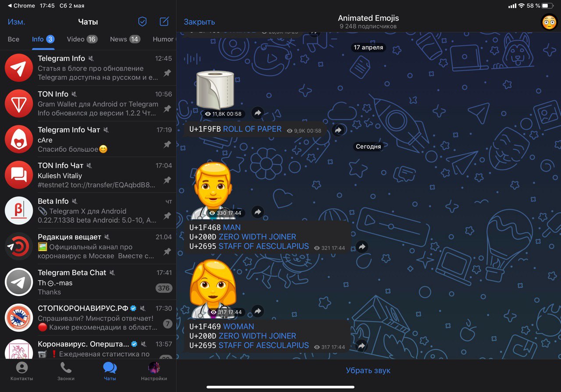Switch to Humor chat folder
This screenshot has width=561, height=392.
pyautogui.click(x=164, y=39)
